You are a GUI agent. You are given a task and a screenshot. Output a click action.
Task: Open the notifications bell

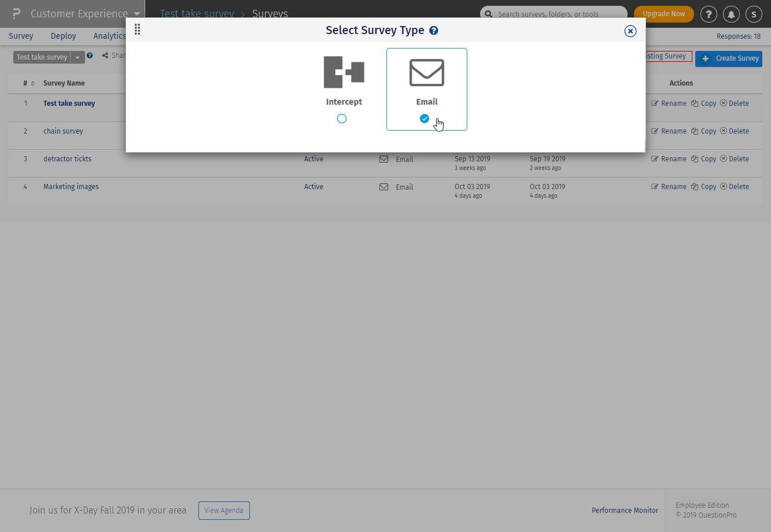[x=731, y=14]
